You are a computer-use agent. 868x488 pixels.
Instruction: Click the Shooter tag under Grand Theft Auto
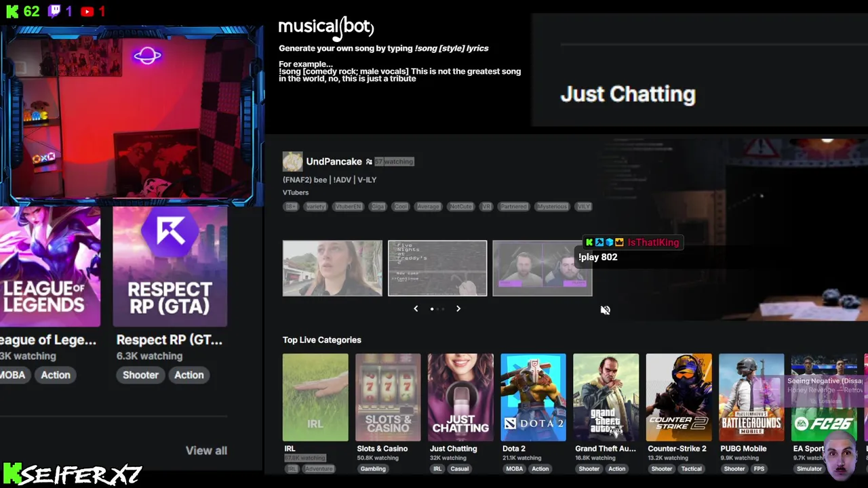(x=589, y=469)
